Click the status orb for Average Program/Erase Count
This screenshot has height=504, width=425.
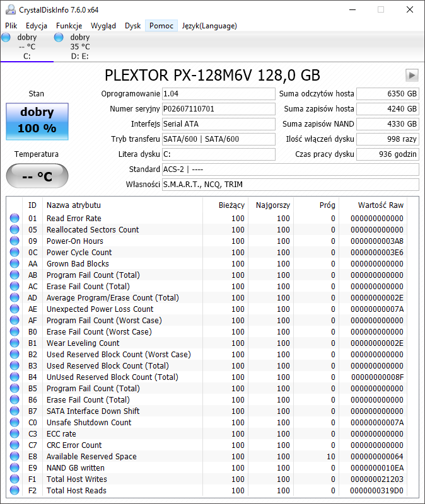pyautogui.click(x=15, y=297)
